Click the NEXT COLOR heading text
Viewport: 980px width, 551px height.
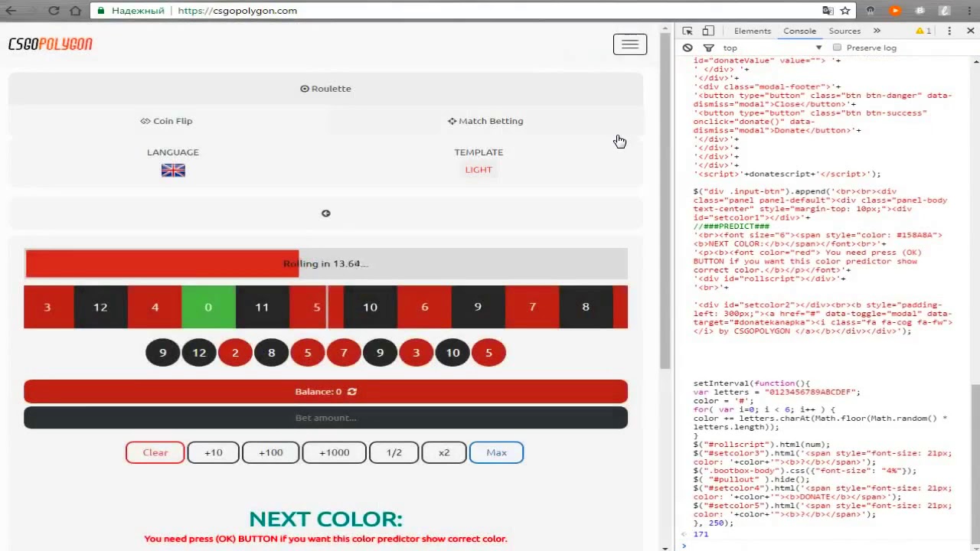(x=325, y=519)
